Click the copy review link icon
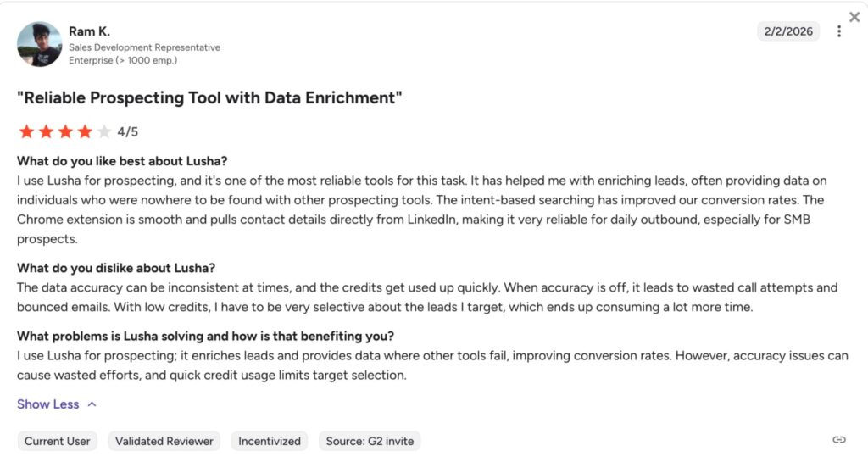The height and width of the screenshot is (462, 868). click(839, 440)
